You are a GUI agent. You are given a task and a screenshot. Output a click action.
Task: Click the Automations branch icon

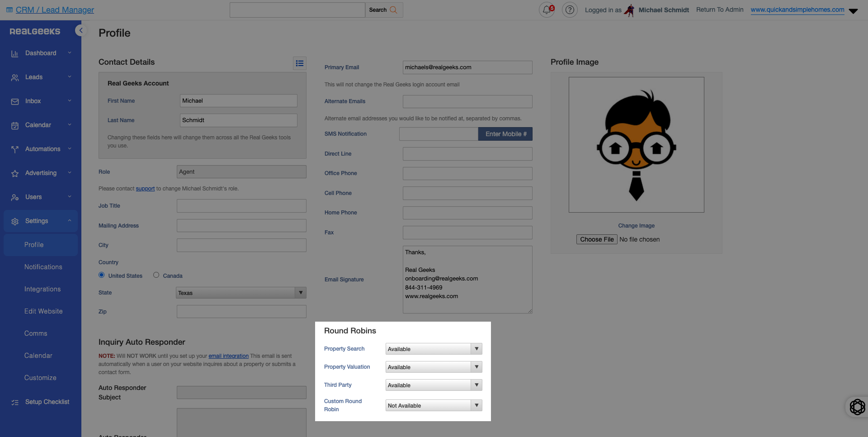pos(15,149)
